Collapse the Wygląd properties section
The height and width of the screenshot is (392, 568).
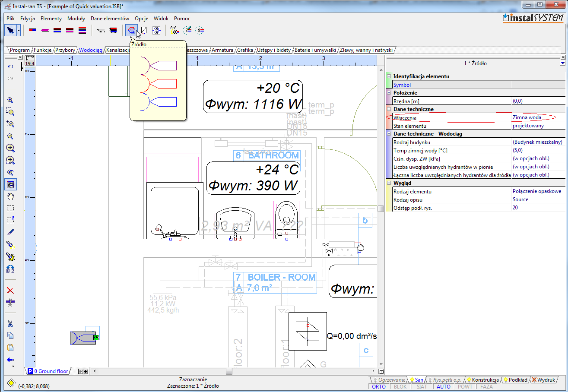click(389, 183)
